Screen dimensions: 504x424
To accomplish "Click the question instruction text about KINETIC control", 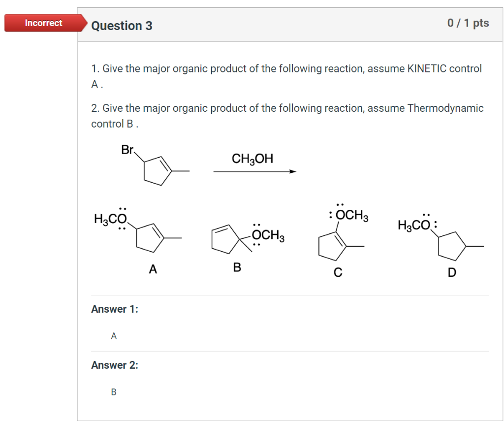I will coord(285,68).
